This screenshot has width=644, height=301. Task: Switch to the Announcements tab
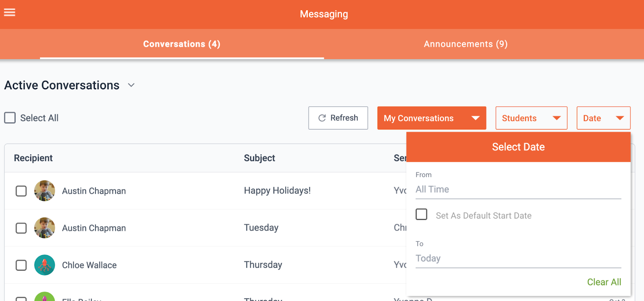(466, 44)
